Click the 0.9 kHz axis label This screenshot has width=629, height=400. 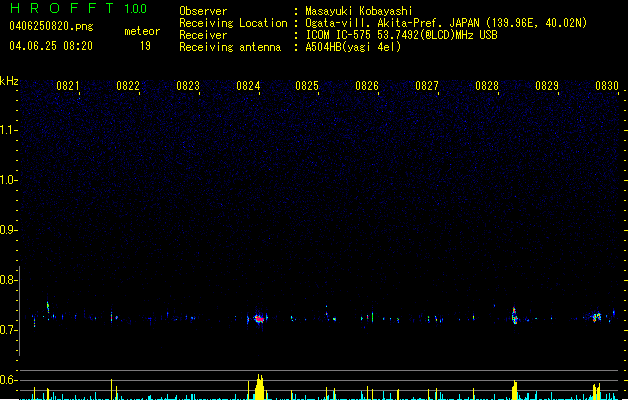8,230
